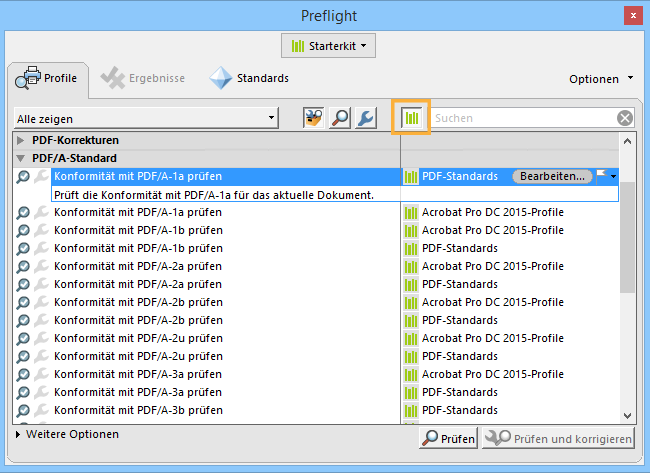The height and width of the screenshot is (473, 650).
Task: Click the Profile tab
Action: [48, 78]
